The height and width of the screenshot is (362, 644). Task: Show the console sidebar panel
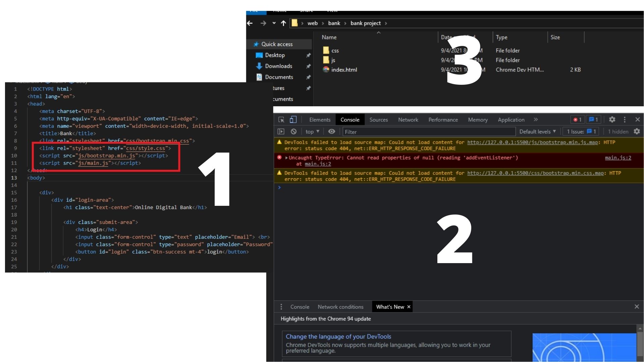click(x=281, y=131)
